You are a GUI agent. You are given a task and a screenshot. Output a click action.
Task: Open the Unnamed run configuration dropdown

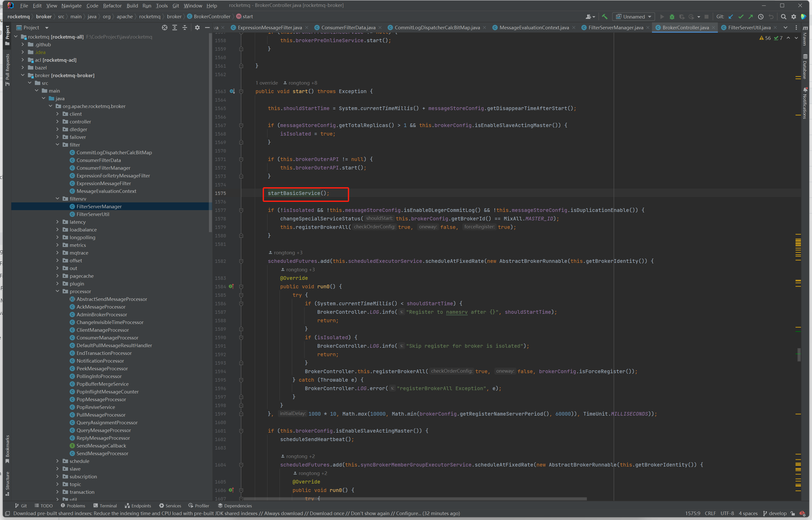(x=634, y=16)
